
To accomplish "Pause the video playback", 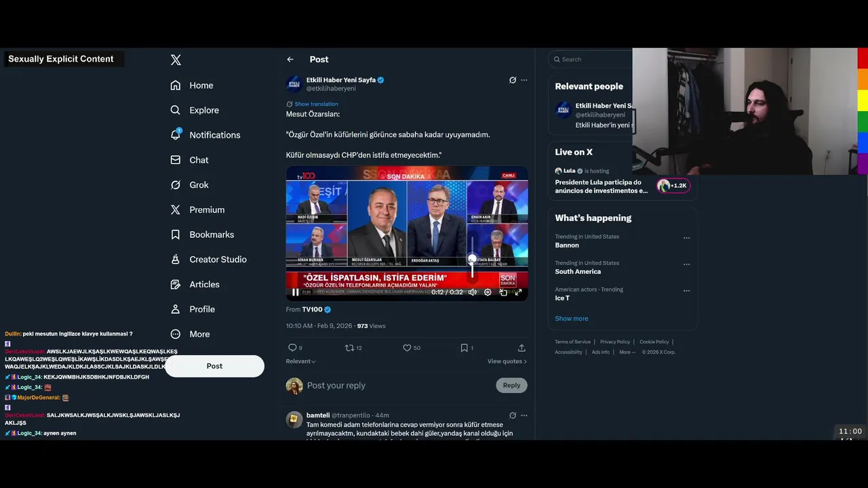I will coord(295,292).
